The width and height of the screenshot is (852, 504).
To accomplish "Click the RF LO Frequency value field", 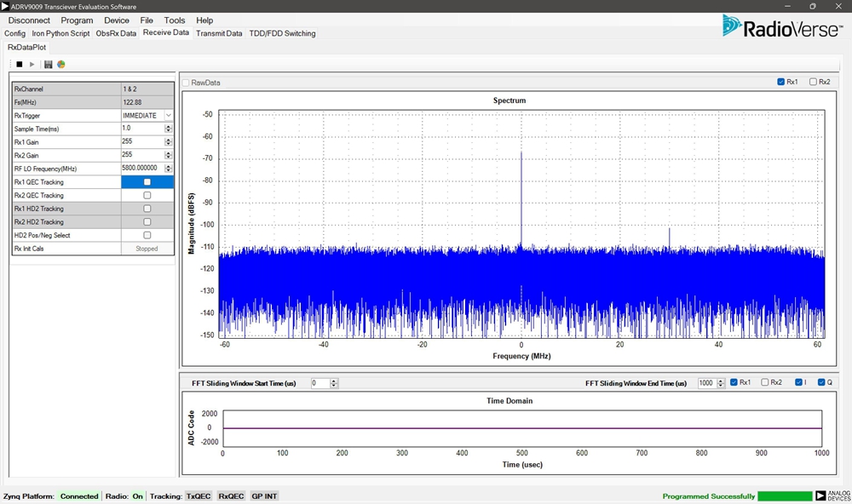I will 141,169.
